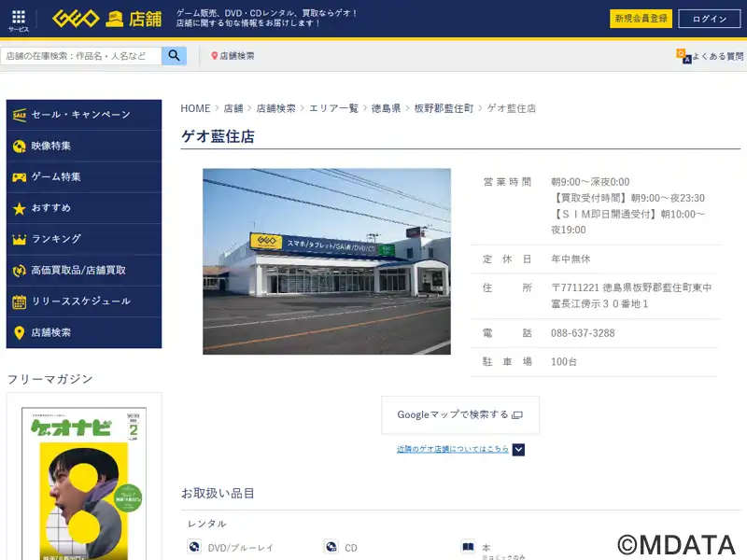Click the 年中無休 holiday text
This screenshot has height=560, width=747.
(x=571, y=259)
